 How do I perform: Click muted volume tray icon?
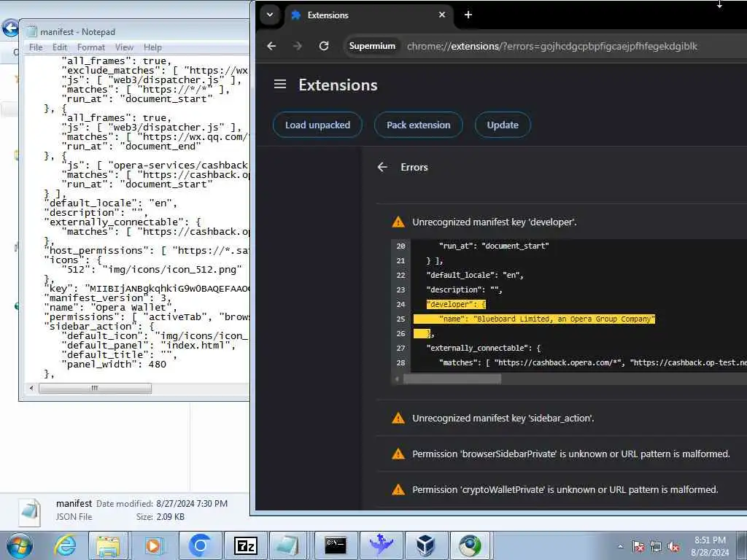673,546
